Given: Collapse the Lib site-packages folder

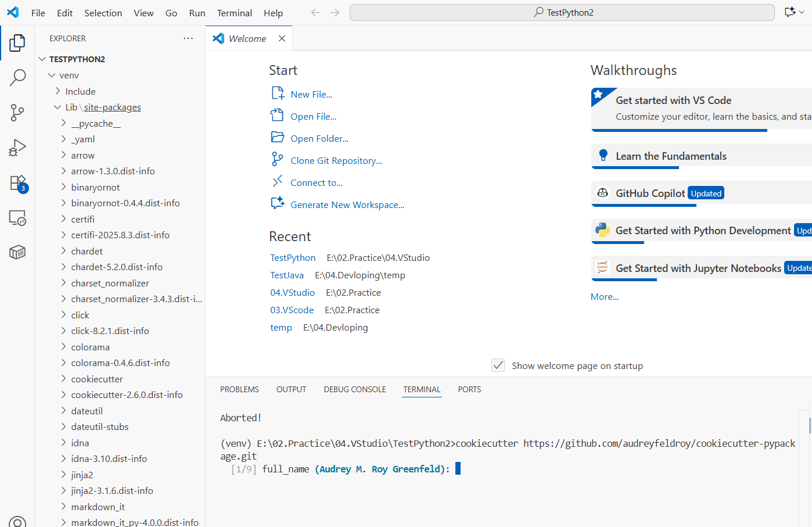Looking at the screenshot, I should click(x=58, y=107).
